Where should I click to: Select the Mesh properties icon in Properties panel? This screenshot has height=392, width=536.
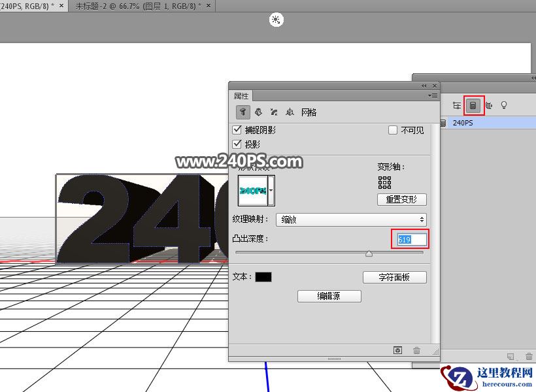pyautogui.click(x=243, y=112)
